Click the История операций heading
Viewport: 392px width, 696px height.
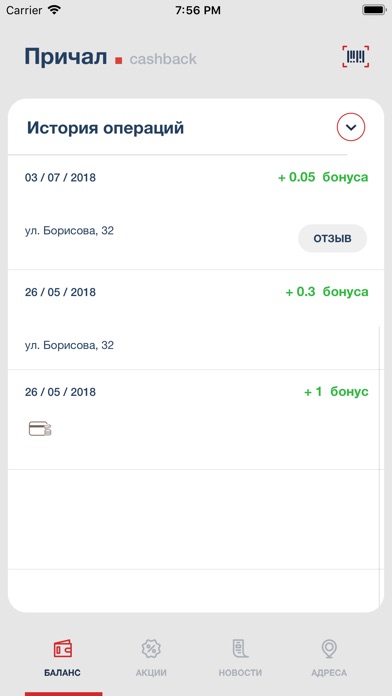click(105, 128)
